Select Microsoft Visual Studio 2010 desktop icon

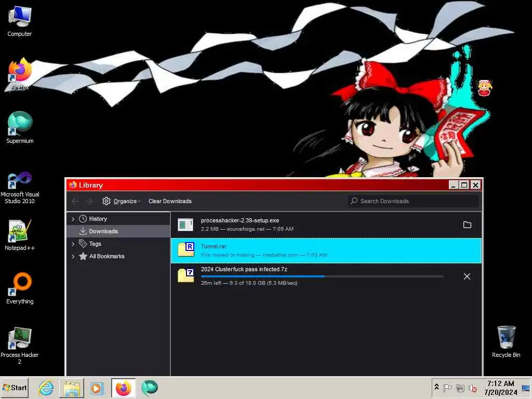(19, 187)
